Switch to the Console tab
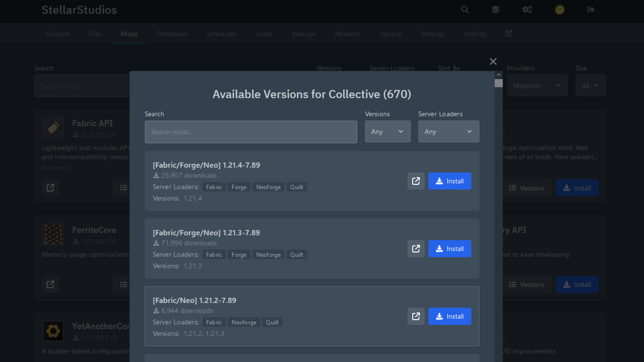644x362 pixels. point(58,34)
